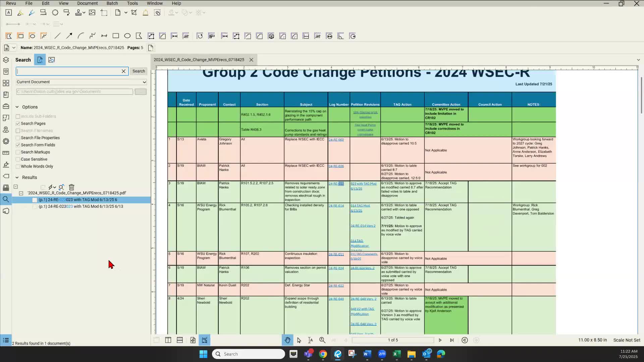Switch to visual search mode
Image resolution: width=644 pixels, height=362 pixels.
coord(51,60)
